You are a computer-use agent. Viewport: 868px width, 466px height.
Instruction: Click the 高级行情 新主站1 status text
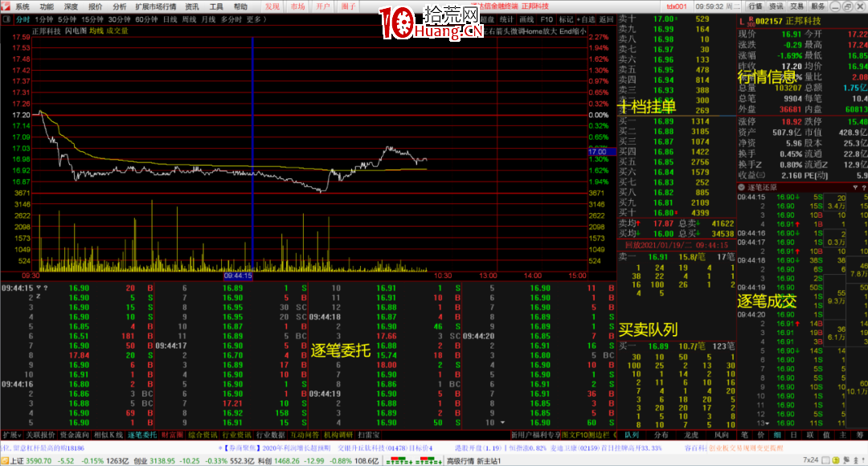click(x=474, y=461)
